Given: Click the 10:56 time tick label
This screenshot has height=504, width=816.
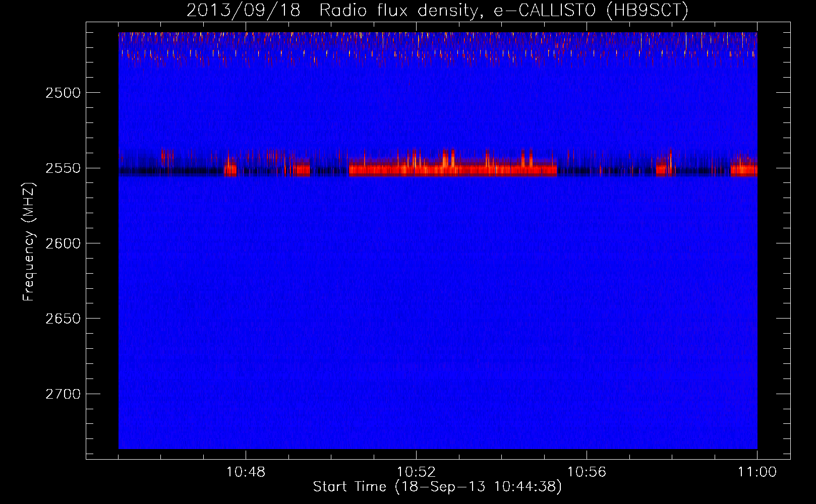Looking at the screenshot, I should [x=587, y=472].
